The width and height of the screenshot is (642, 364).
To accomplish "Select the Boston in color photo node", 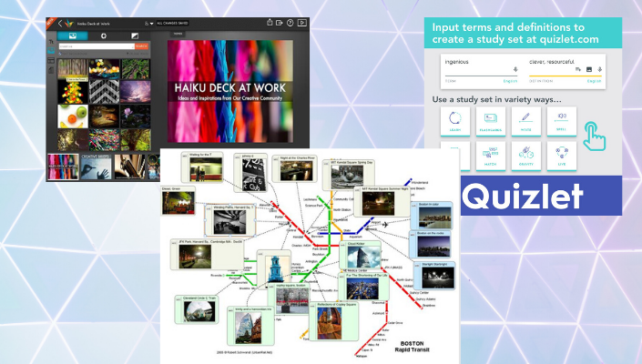I will (x=432, y=215).
